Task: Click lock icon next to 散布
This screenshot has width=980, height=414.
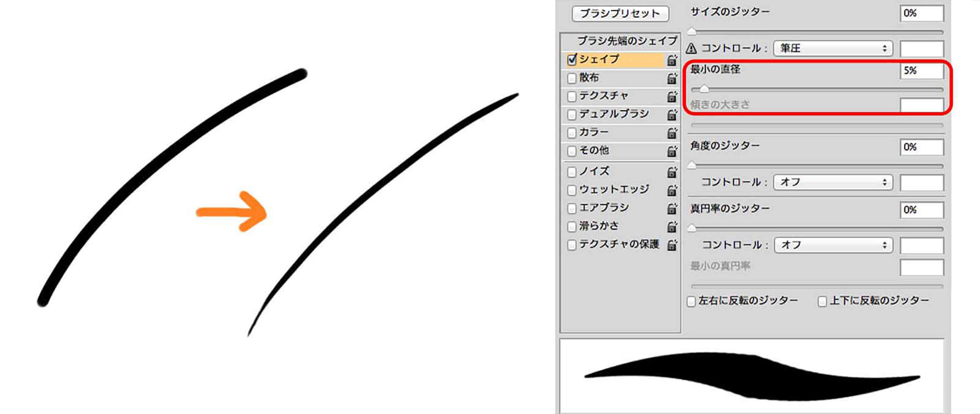Action: (672, 78)
